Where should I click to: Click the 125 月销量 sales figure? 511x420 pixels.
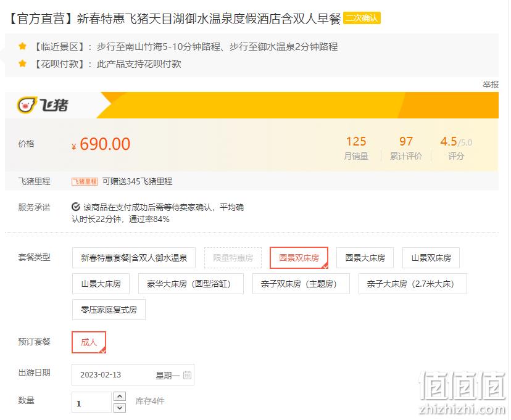pyautogui.click(x=356, y=148)
